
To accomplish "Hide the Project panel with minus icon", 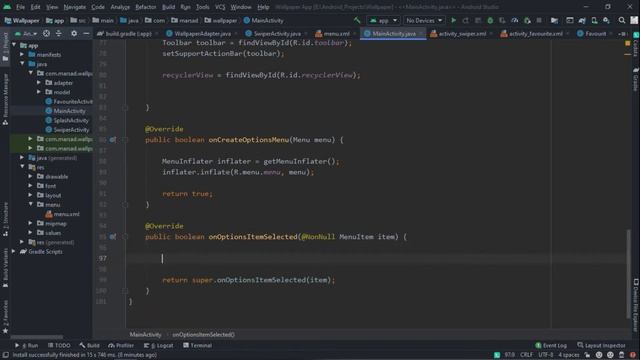I will 86,33.
